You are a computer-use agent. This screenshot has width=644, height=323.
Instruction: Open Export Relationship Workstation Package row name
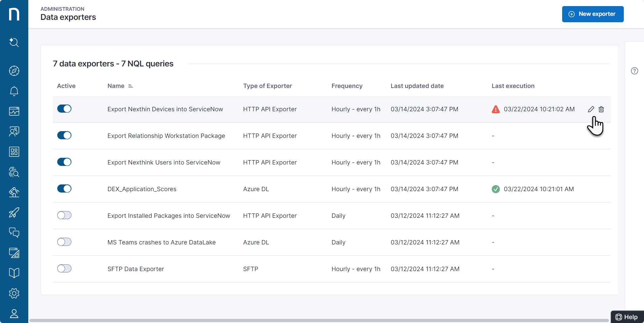coord(166,136)
